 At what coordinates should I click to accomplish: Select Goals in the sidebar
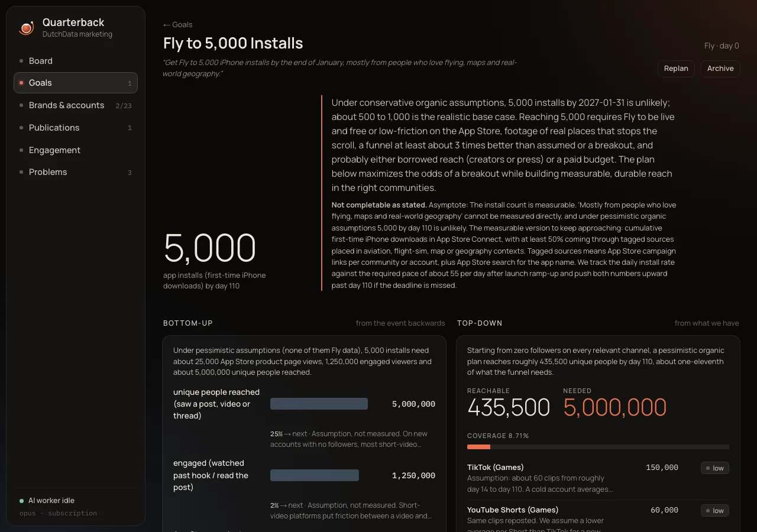(x=76, y=83)
